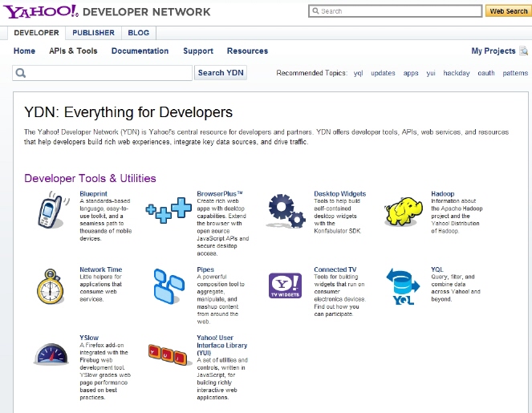Image resolution: width=532 pixels, height=413 pixels.
Task: Focus the top web search input
Action: point(396,11)
